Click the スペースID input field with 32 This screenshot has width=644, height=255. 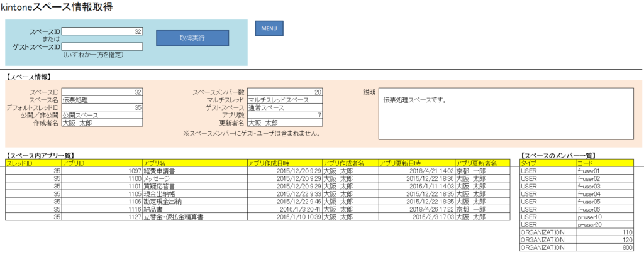coord(102,31)
